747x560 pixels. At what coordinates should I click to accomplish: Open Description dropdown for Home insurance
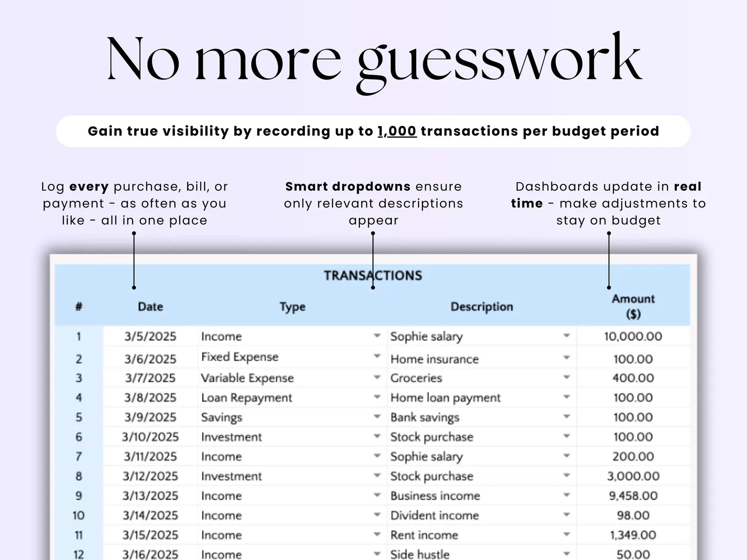point(566,358)
